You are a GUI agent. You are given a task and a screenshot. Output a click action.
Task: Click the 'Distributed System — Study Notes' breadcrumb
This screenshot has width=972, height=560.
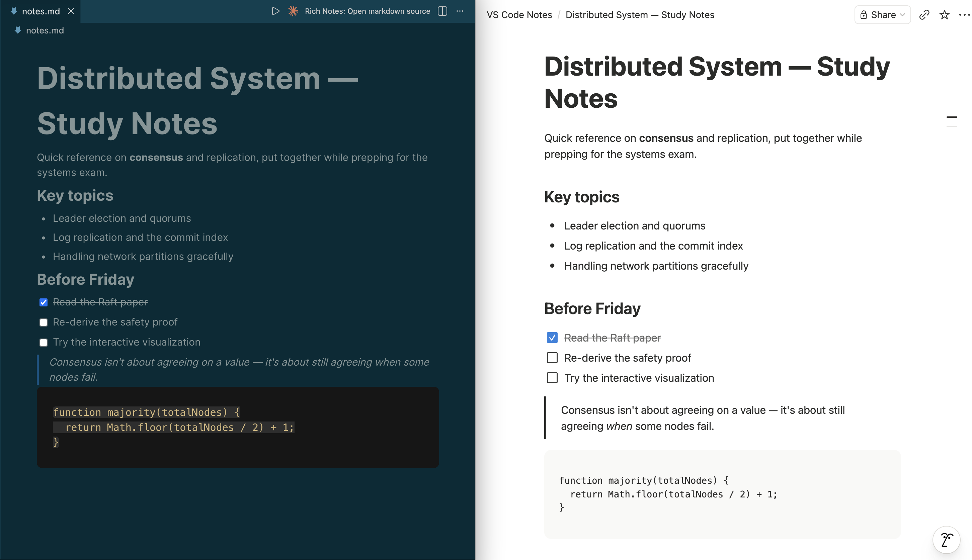tap(640, 15)
